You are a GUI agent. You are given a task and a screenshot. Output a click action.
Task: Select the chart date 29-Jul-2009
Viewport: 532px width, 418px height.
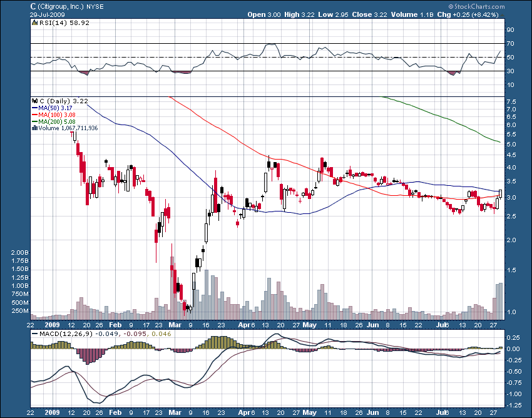click(x=47, y=14)
